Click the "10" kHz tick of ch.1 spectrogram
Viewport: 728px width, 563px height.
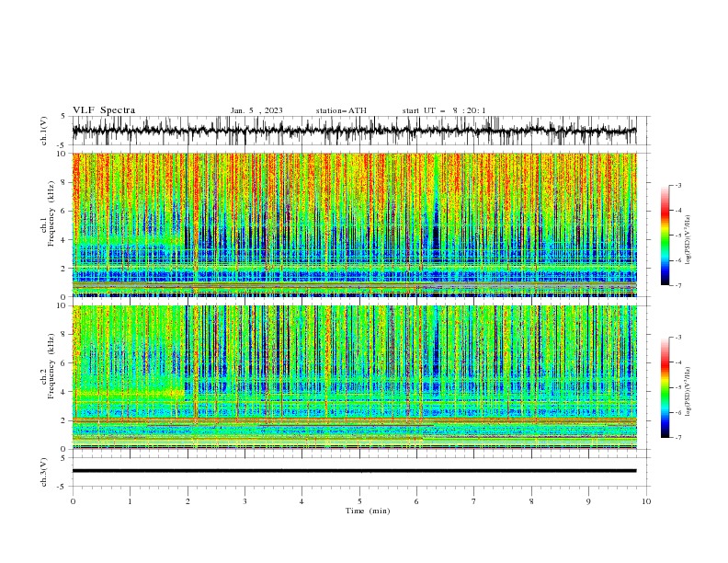(x=63, y=154)
